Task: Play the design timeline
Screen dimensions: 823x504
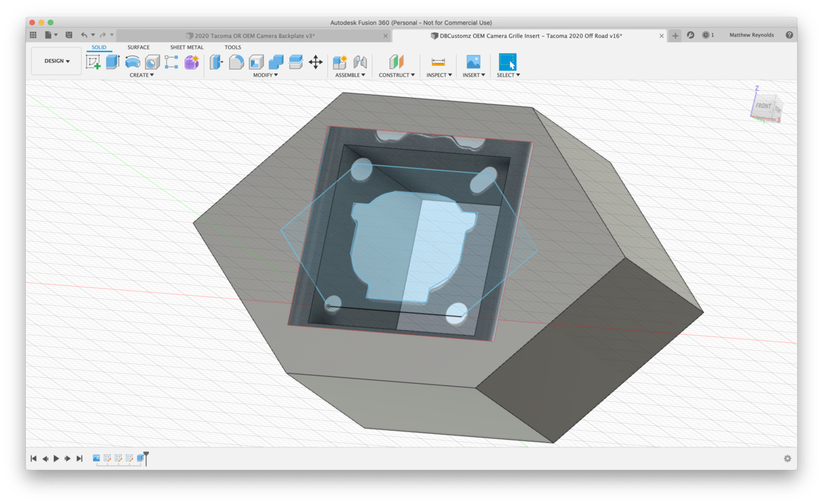Action: [57, 458]
